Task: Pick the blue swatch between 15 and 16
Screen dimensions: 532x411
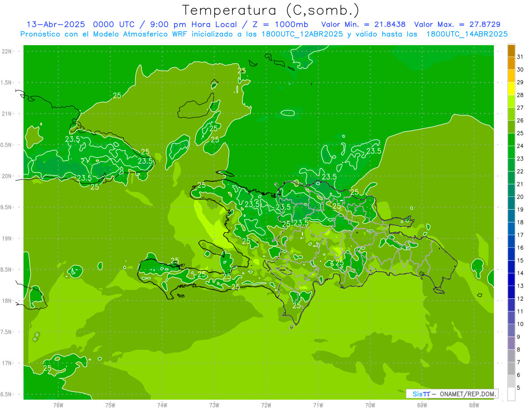Action: (x=511, y=254)
